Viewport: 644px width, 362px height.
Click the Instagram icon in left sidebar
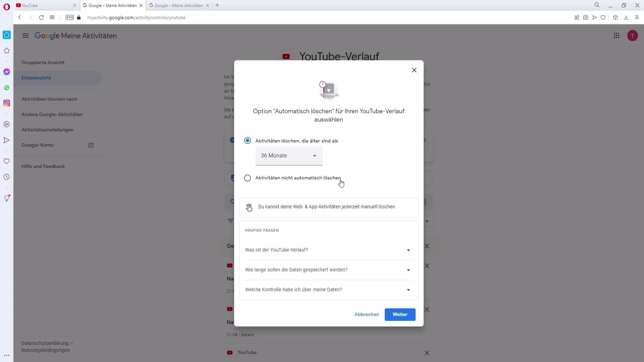(x=6, y=104)
